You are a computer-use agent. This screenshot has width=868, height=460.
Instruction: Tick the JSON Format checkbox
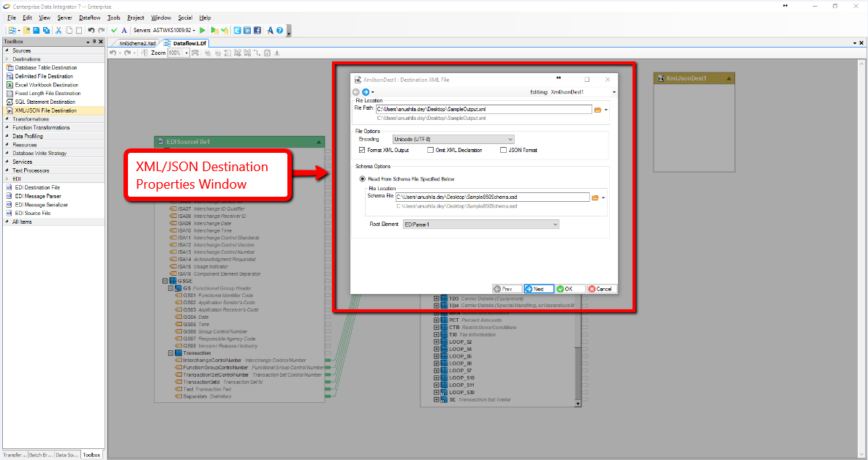(x=503, y=150)
